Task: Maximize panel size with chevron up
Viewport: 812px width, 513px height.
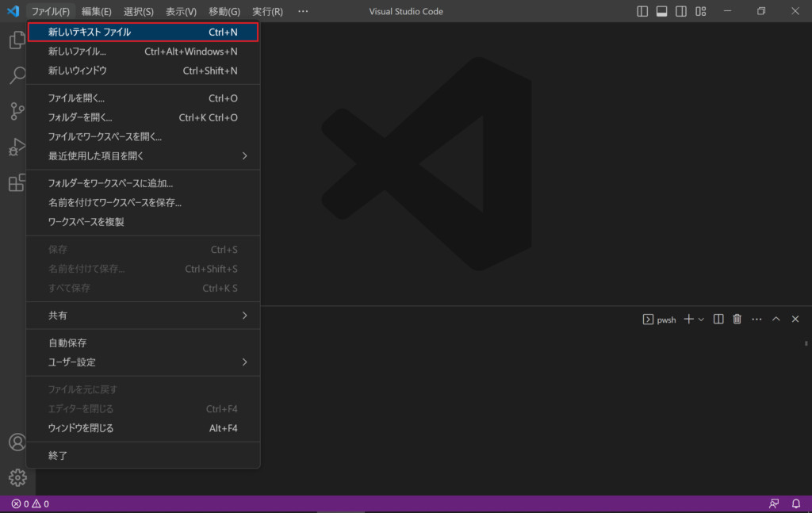Action: pos(776,320)
